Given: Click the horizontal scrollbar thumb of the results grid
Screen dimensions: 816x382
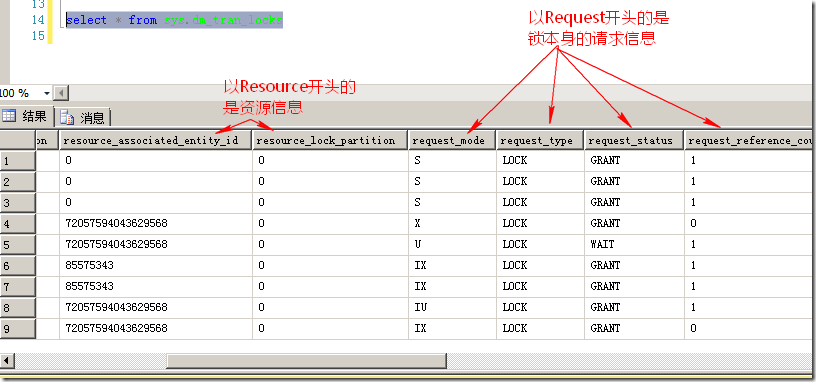Looking at the screenshot, I should 307,361.
